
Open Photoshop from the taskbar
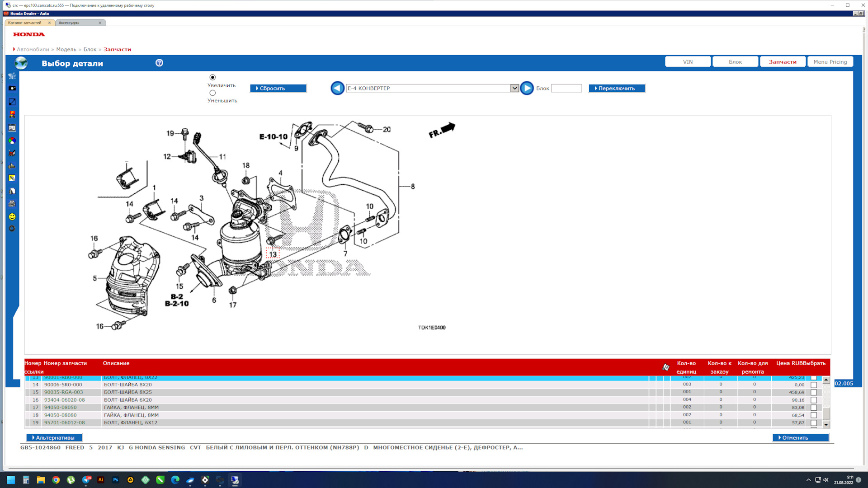pyautogui.click(x=116, y=480)
